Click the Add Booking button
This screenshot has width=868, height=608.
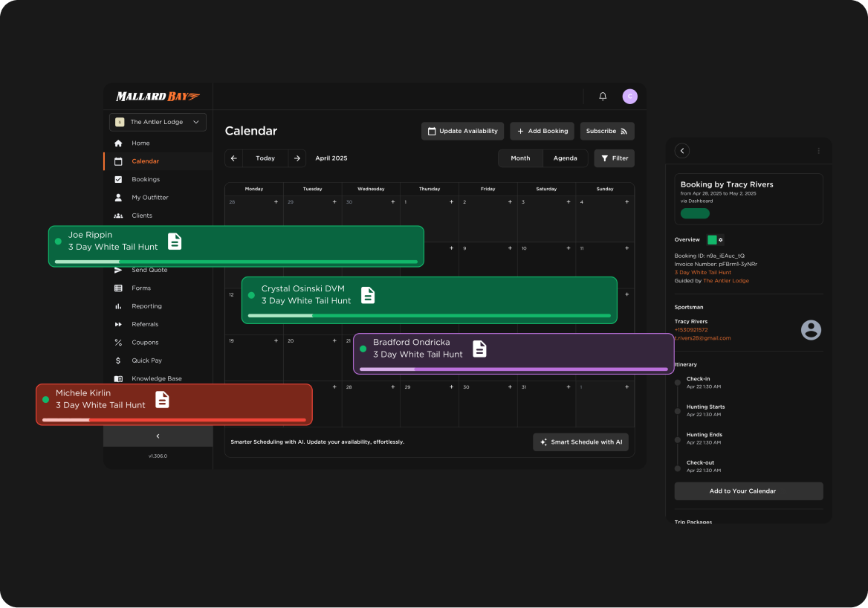[542, 131]
